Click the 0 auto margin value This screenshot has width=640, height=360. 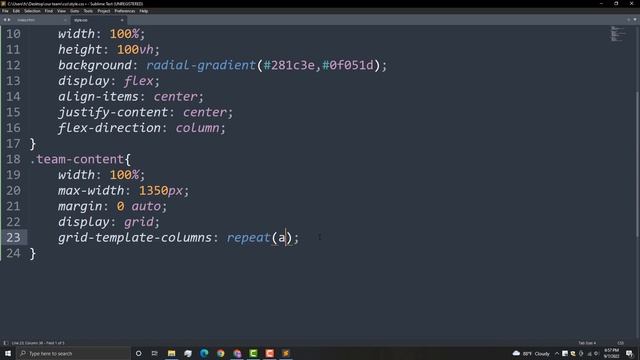point(138,207)
